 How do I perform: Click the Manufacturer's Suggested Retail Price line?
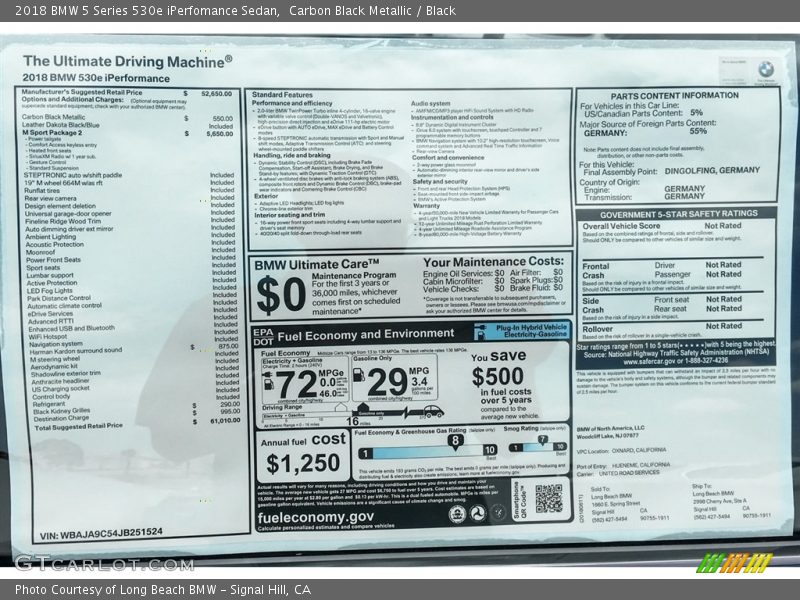tap(127, 93)
